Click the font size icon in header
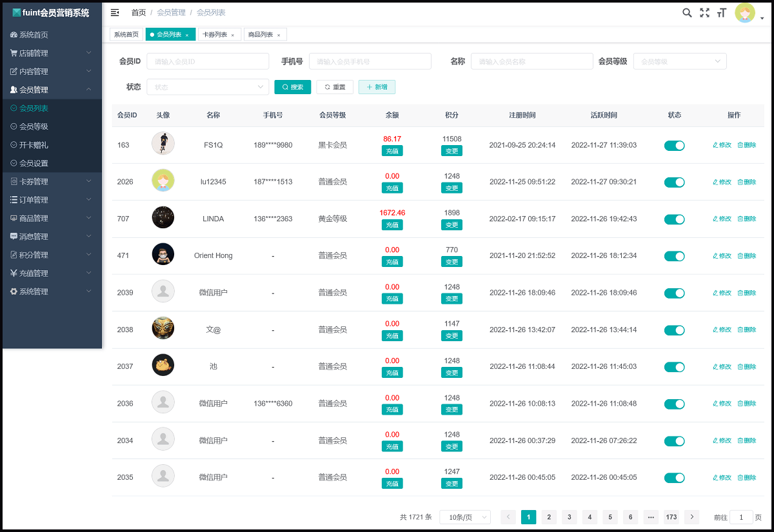The image size is (774, 532). pos(722,12)
